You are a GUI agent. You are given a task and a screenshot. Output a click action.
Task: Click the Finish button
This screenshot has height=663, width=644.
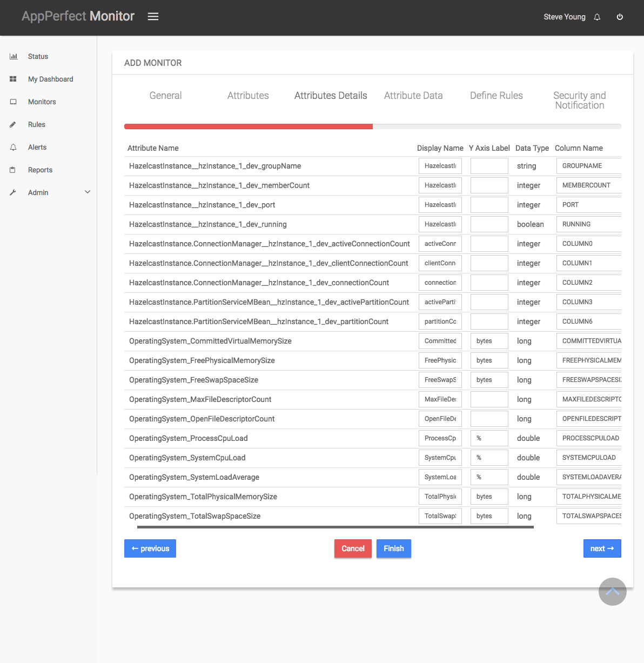393,548
